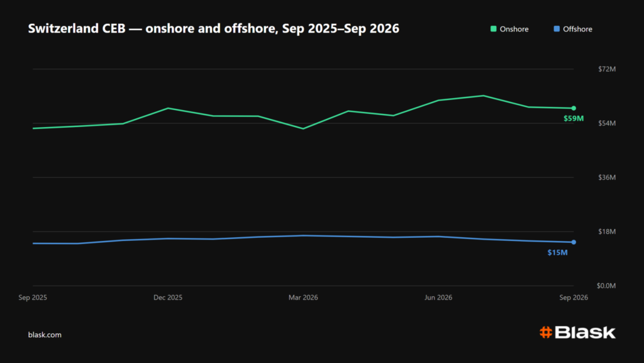Click the Onshore endpoint marker at Sep 2026
644x363 pixels.
point(574,108)
